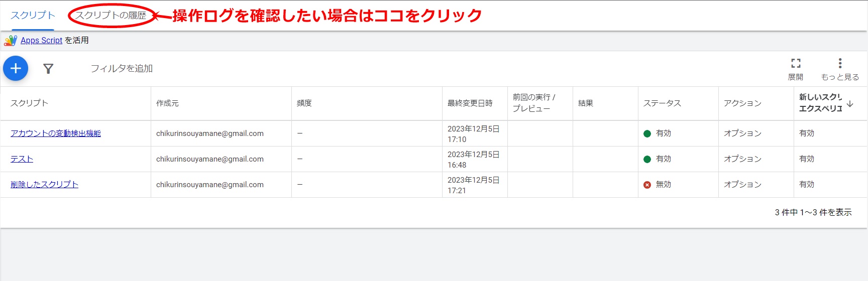Click green status dot for テスト script
Image resolution: width=868 pixels, height=281 pixels.
647,159
